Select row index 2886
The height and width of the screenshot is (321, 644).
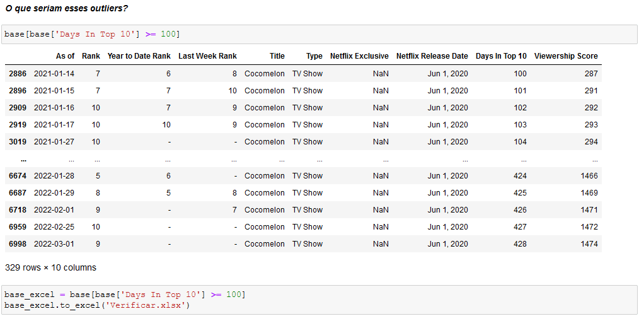pyautogui.click(x=18, y=74)
